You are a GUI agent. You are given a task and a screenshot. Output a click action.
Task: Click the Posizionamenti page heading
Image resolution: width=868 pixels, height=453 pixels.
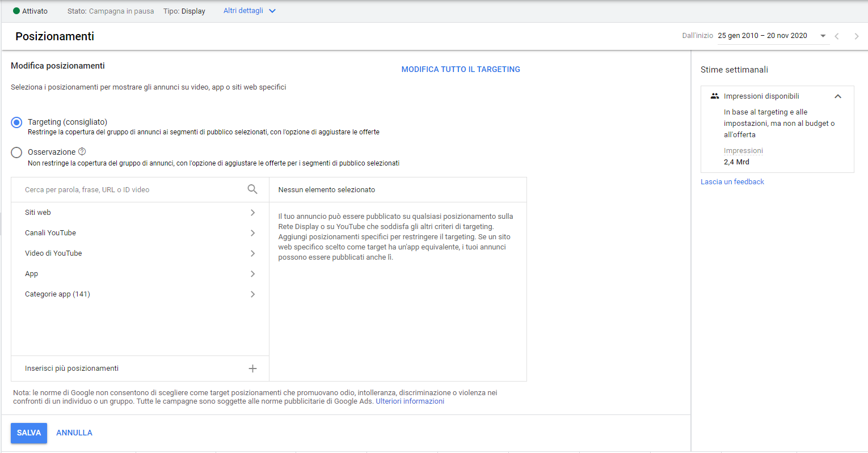pos(55,36)
